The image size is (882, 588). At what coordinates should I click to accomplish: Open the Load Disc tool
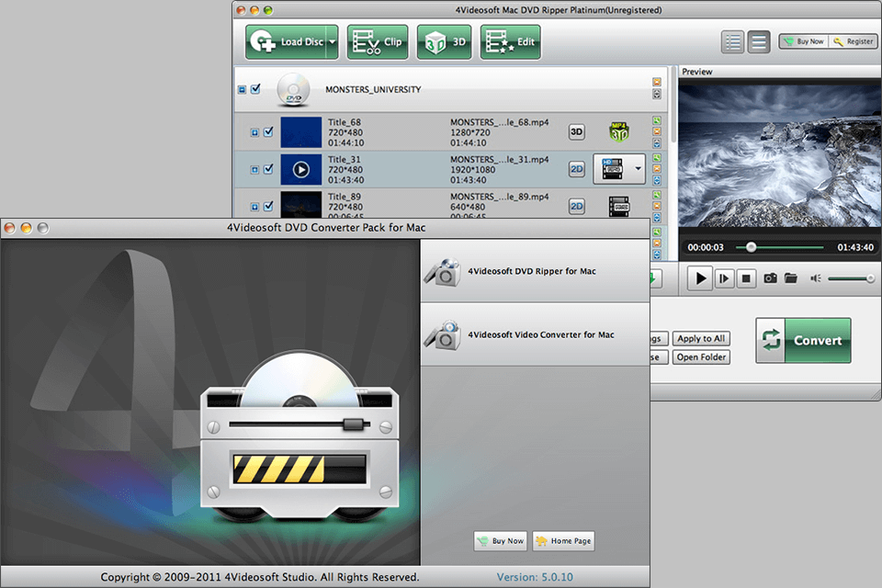[x=286, y=41]
